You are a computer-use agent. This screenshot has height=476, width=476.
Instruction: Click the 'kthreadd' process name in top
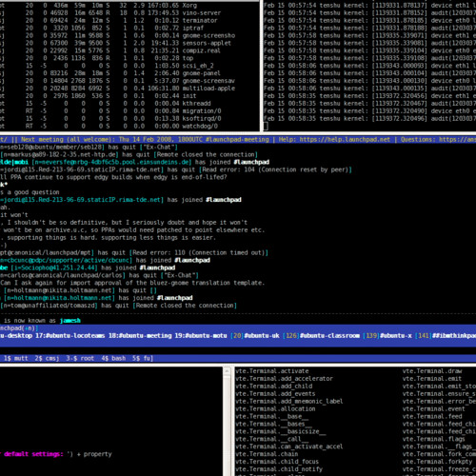coord(196,104)
